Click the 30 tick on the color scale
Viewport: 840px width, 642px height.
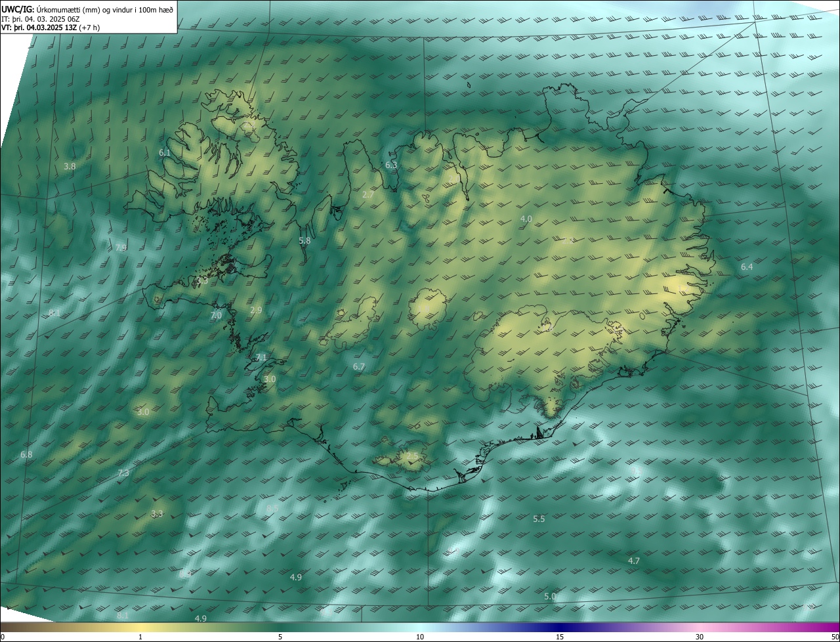click(x=700, y=637)
